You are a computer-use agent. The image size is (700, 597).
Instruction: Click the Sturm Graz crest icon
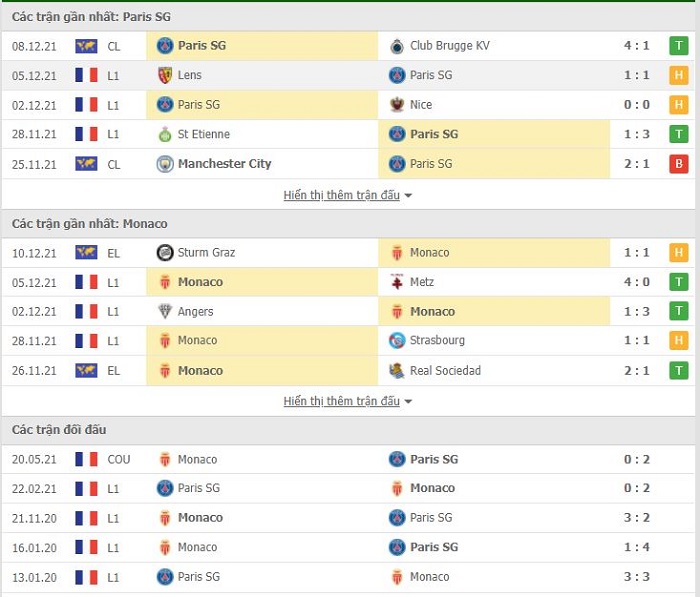click(165, 253)
